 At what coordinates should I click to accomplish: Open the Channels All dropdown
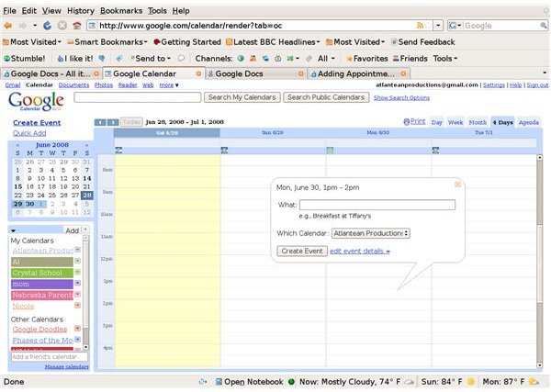[x=326, y=59]
